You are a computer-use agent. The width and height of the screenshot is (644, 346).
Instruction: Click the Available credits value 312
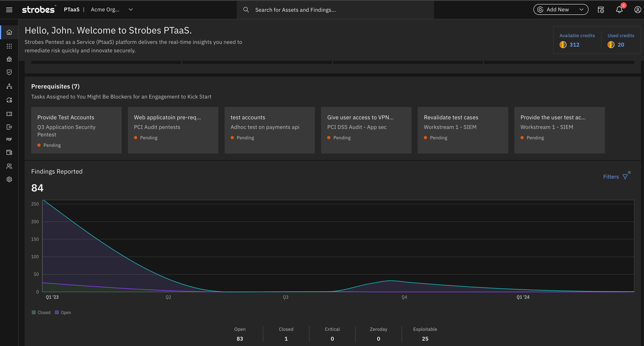pos(574,45)
